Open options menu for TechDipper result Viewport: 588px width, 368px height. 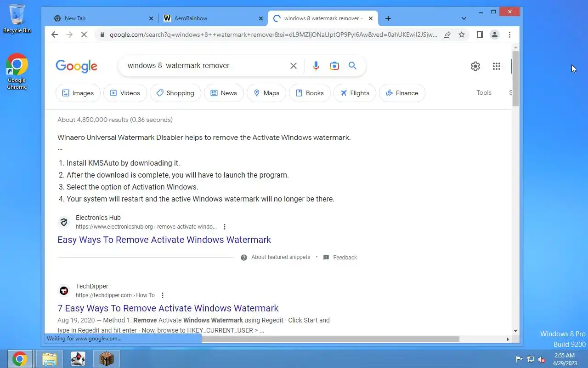162,295
